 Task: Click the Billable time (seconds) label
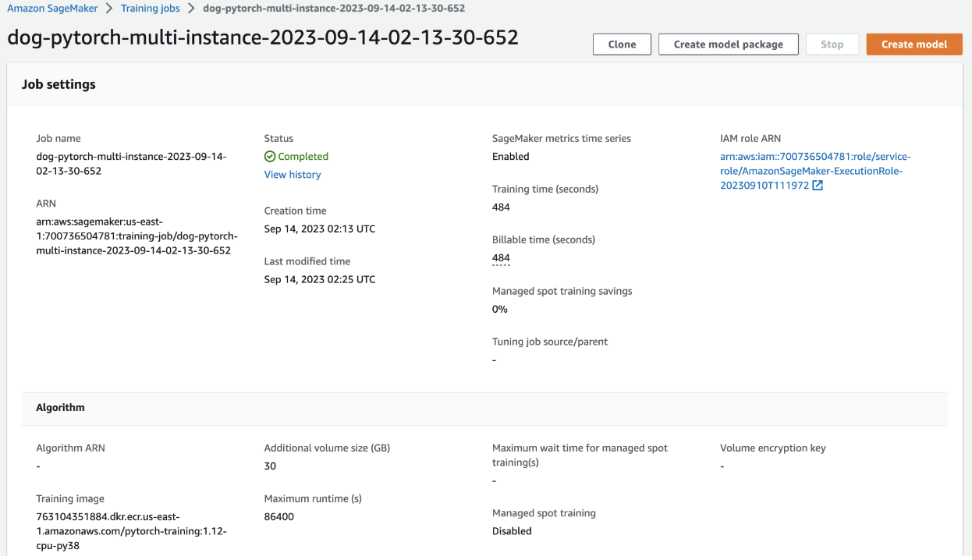[x=544, y=240]
